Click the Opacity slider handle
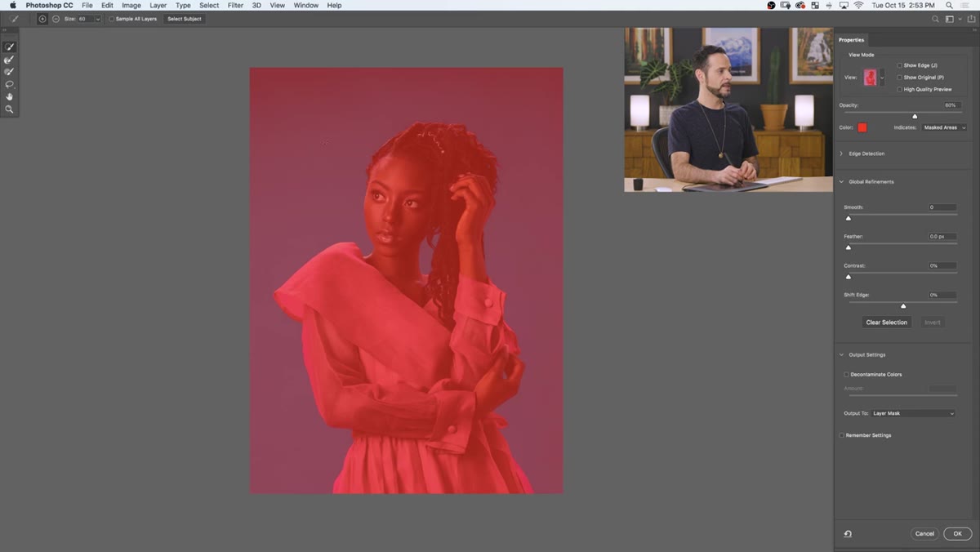Image resolution: width=980 pixels, height=552 pixels. (915, 116)
